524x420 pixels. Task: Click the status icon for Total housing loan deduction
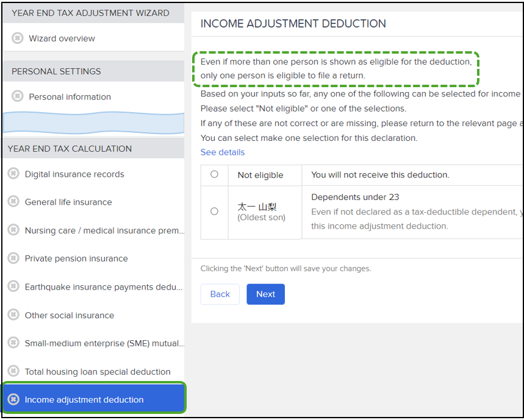pyautogui.click(x=13, y=371)
